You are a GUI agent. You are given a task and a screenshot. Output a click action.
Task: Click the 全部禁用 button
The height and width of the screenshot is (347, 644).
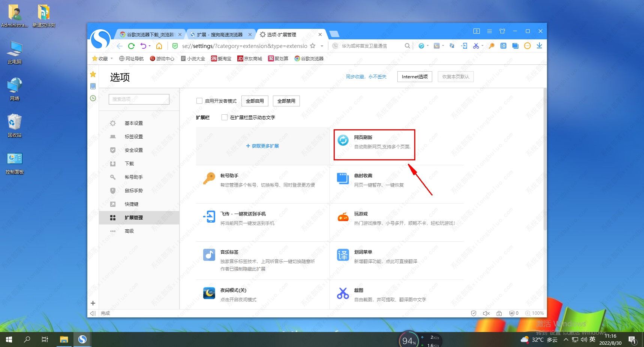[286, 101]
